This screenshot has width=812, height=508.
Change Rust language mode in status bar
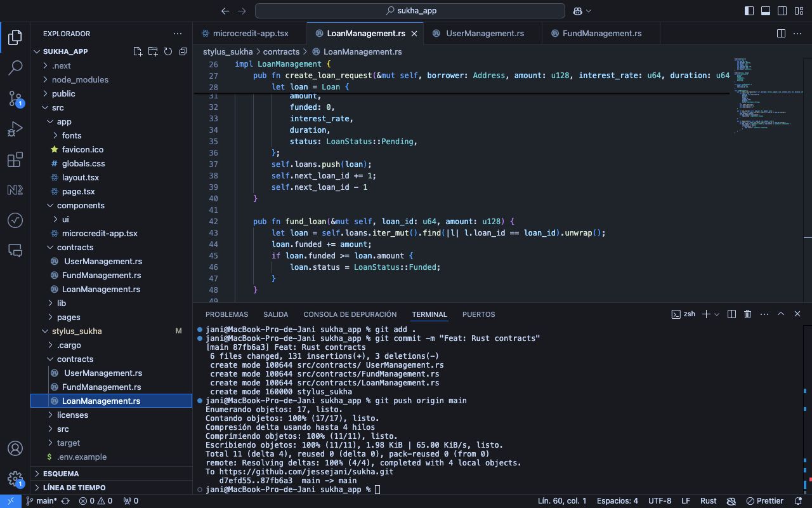click(708, 500)
